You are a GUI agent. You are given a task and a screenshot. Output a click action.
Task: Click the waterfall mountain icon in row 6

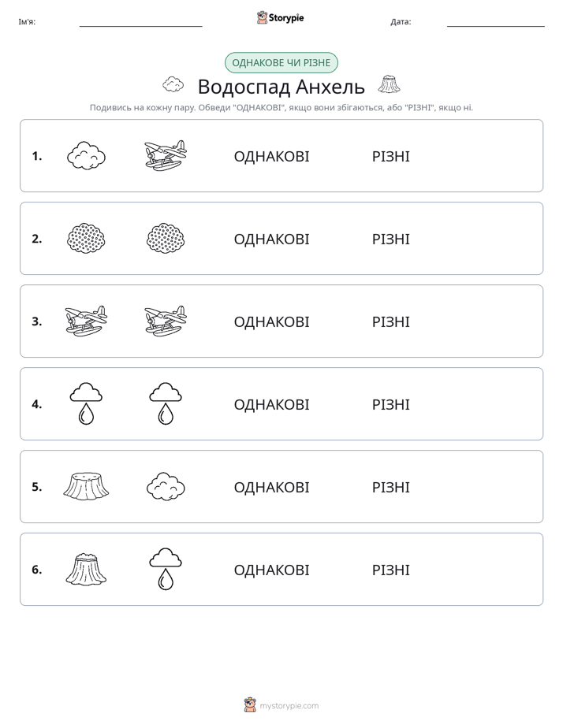[87, 569]
